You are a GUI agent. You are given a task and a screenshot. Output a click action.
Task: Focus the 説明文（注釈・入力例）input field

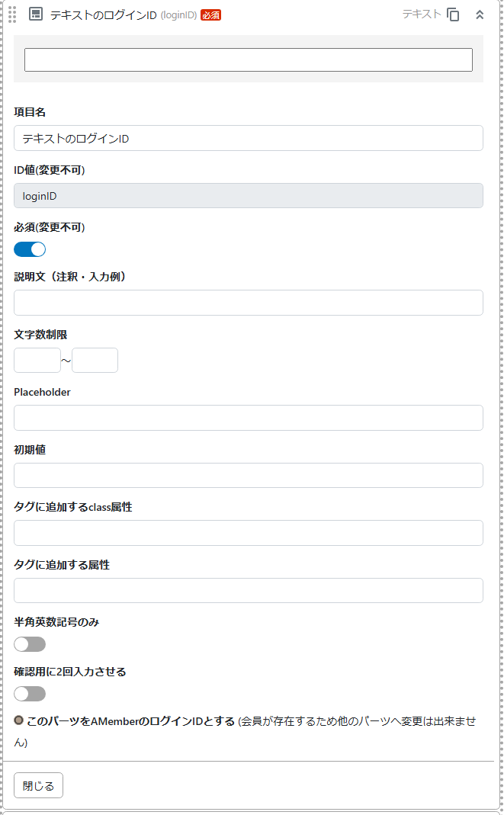(x=248, y=303)
